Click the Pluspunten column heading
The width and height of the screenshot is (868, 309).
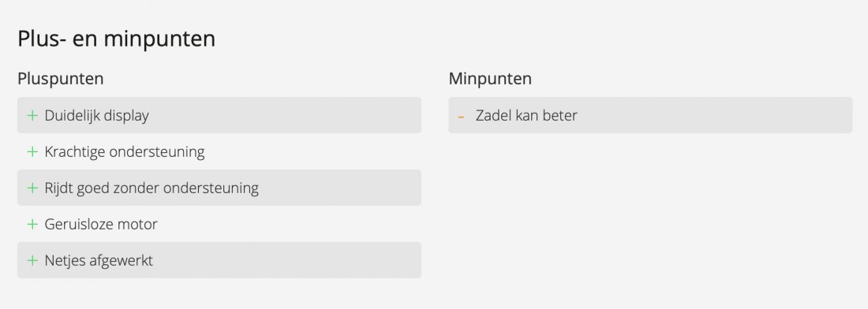pyautogui.click(x=60, y=79)
